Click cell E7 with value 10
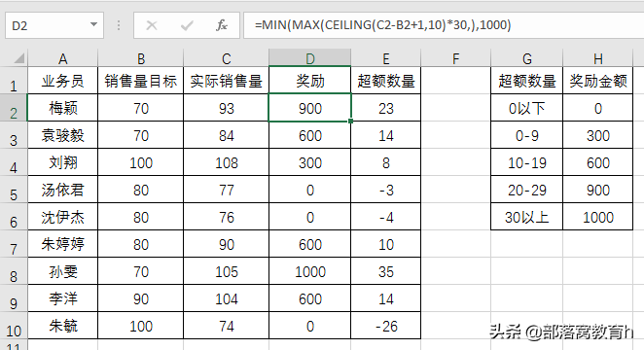 386,244
